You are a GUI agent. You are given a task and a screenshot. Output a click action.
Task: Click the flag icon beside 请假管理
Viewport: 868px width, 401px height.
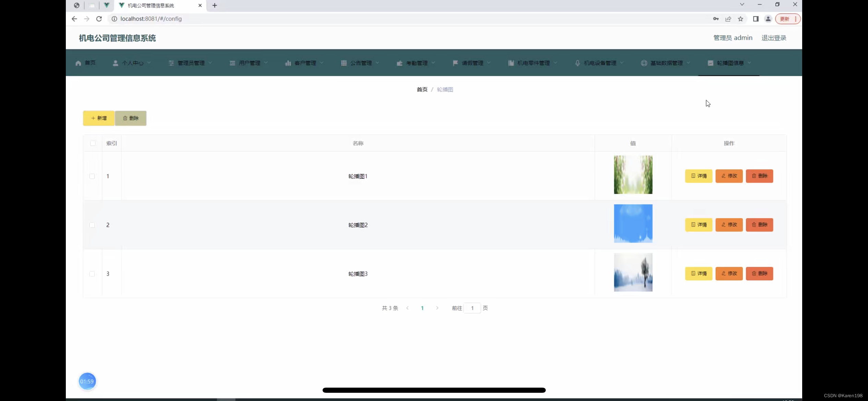coord(455,63)
